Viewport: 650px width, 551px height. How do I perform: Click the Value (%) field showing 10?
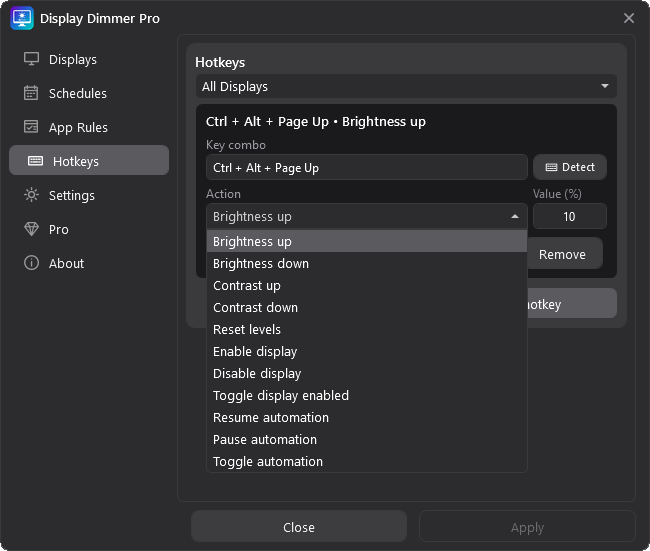click(x=570, y=216)
